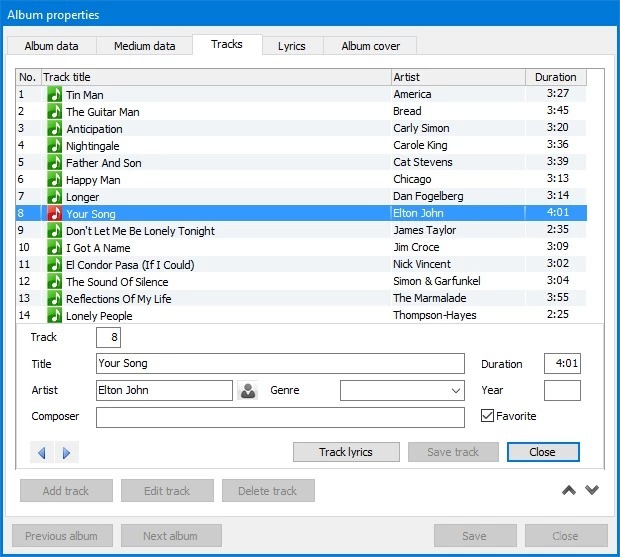
Task: Move track up with the up chevron
Action: pos(569,490)
